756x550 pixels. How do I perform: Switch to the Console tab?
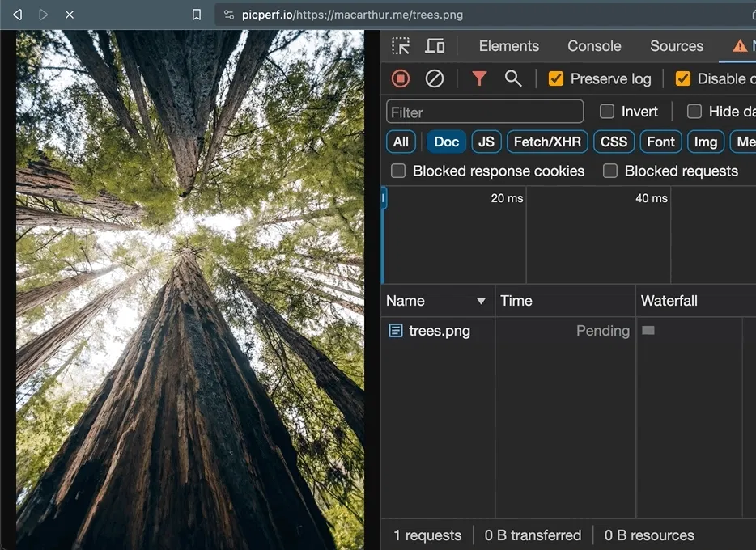pyautogui.click(x=594, y=46)
